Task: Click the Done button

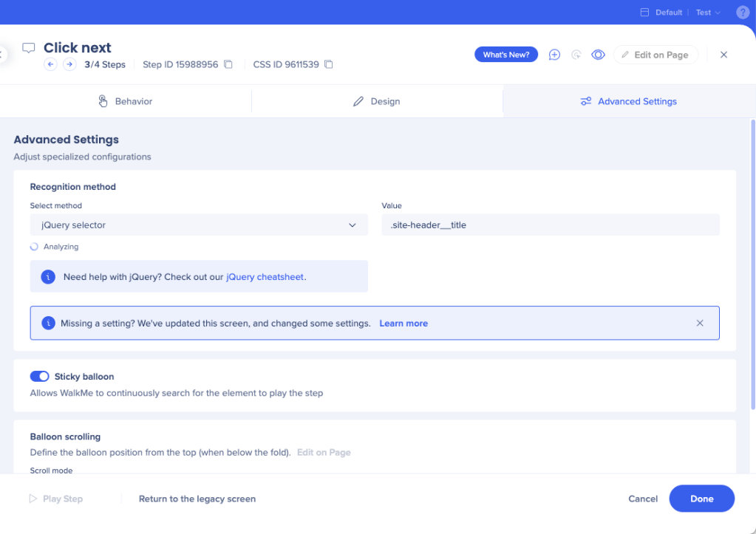Action: coord(701,499)
